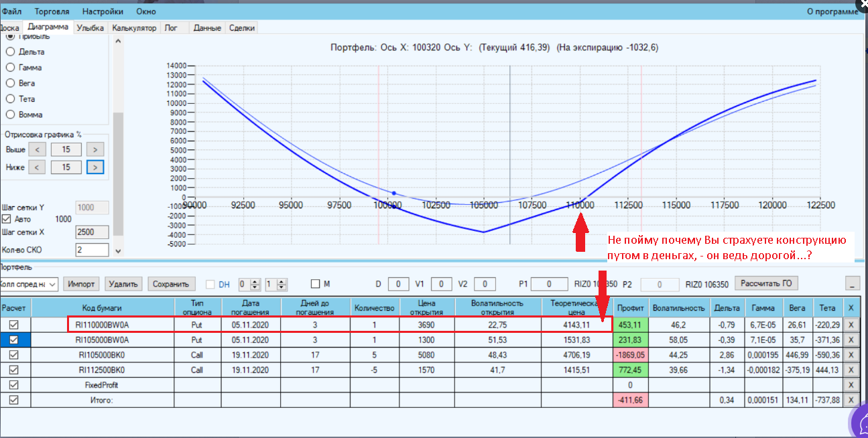Click the second DH spinner with value 1

(275, 284)
